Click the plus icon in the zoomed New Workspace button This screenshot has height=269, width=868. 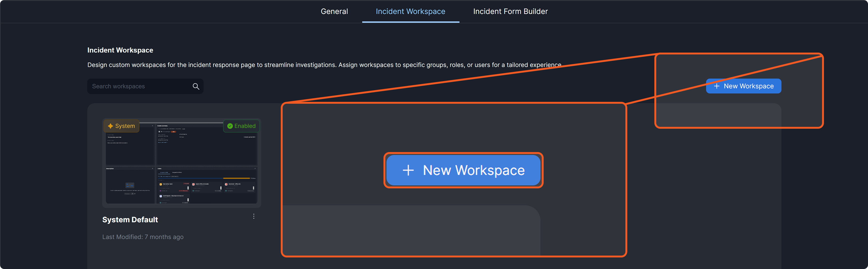[x=408, y=170]
